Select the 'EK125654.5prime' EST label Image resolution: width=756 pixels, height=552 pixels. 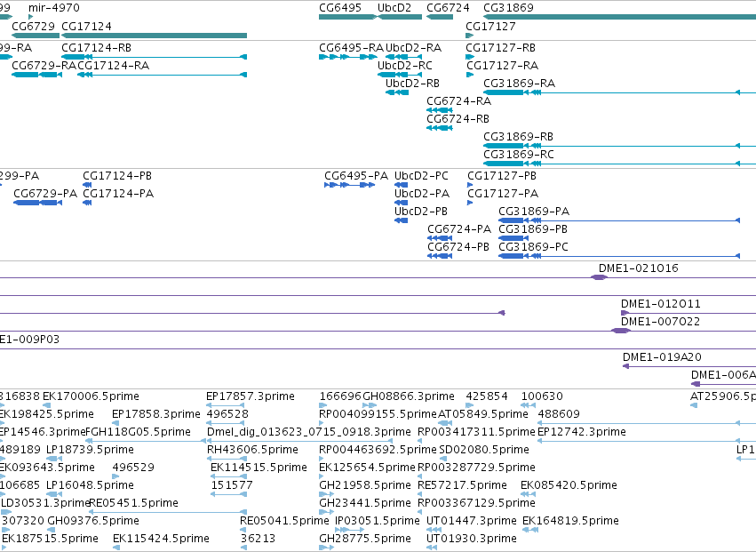tap(368, 468)
